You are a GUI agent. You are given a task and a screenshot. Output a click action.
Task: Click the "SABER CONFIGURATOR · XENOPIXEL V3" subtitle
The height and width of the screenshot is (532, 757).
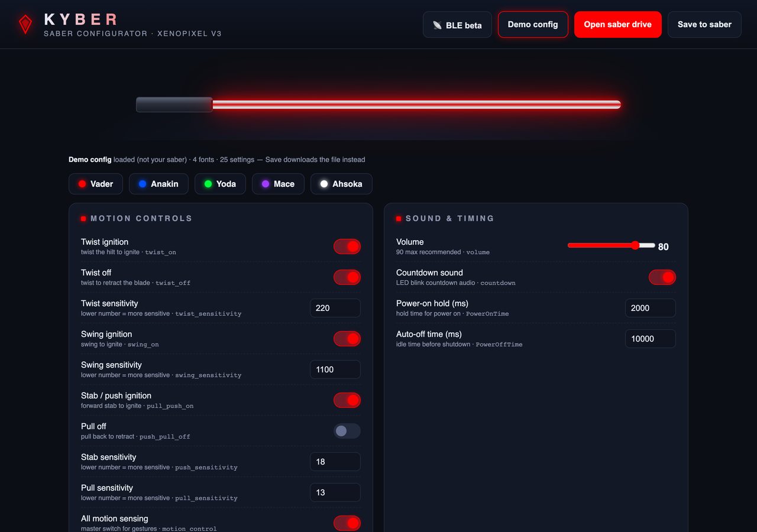[x=132, y=34]
